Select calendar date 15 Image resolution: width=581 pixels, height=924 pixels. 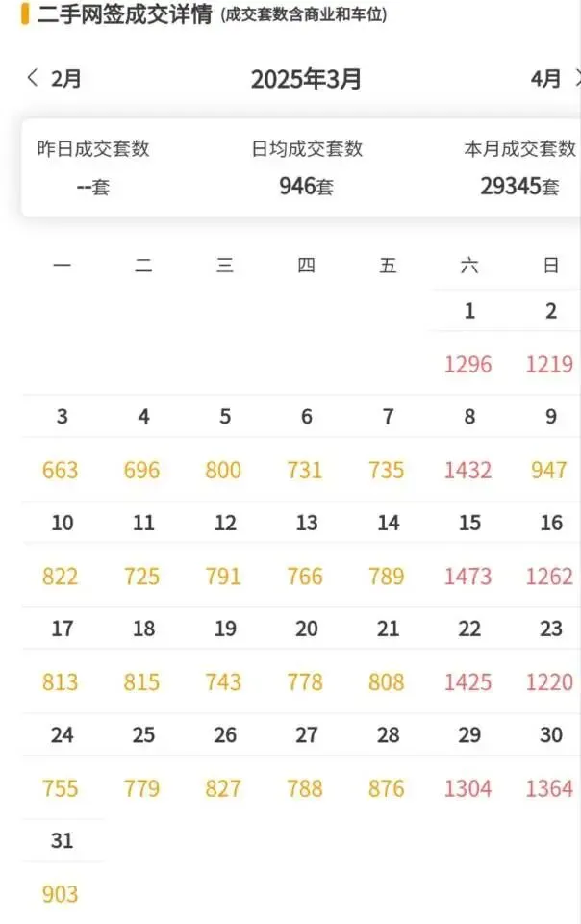tap(469, 523)
